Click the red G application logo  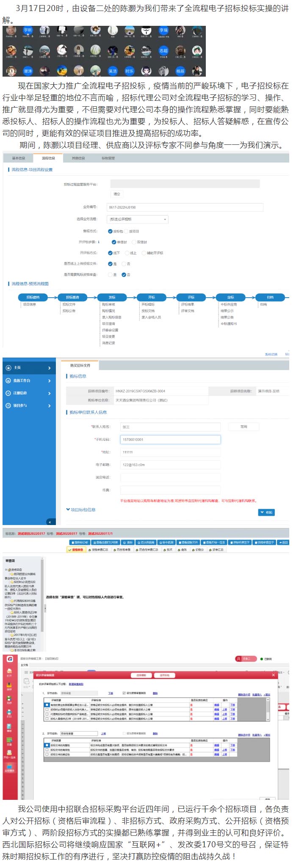pyautogui.click(x=10, y=658)
